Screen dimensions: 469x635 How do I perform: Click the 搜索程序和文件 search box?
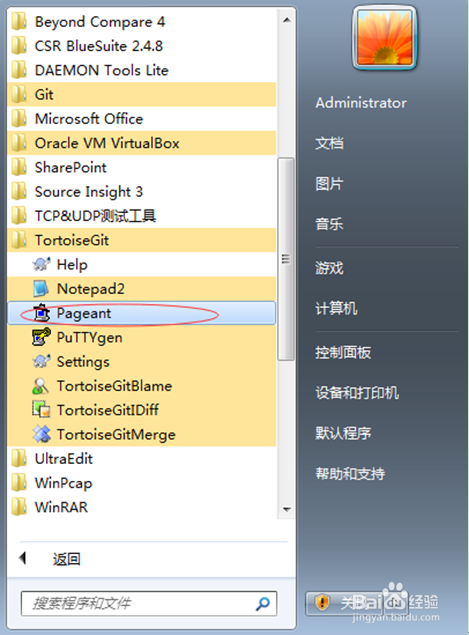click(149, 603)
